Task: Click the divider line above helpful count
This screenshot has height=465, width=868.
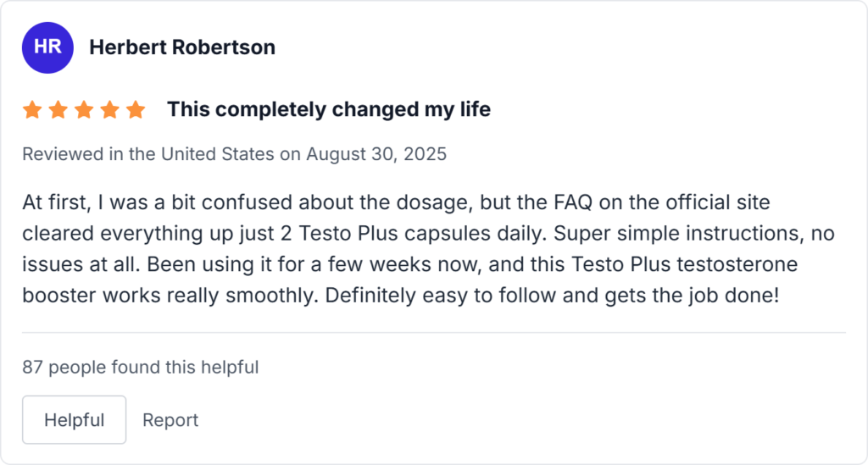Action: [434, 333]
